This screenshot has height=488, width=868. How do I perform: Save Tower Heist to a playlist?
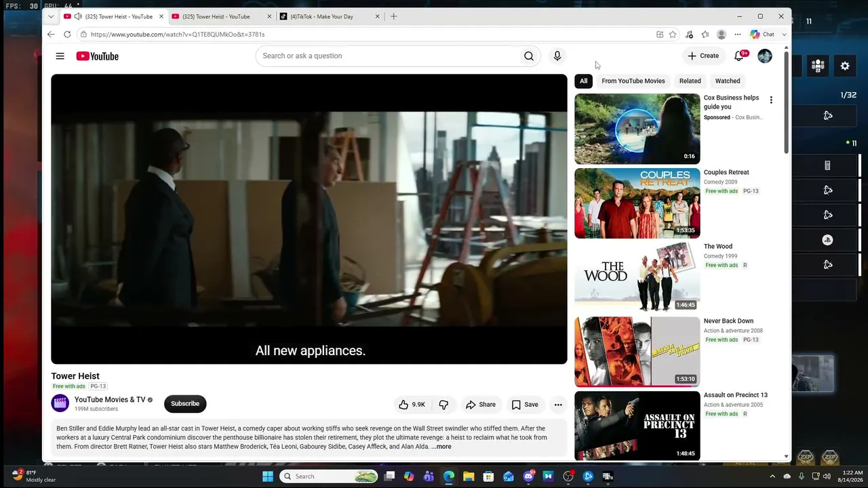(525, 405)
